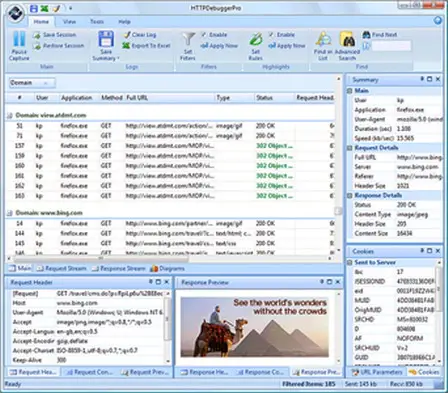
Task: Open the Advanced Search binoculars icon
Action: 347,39
